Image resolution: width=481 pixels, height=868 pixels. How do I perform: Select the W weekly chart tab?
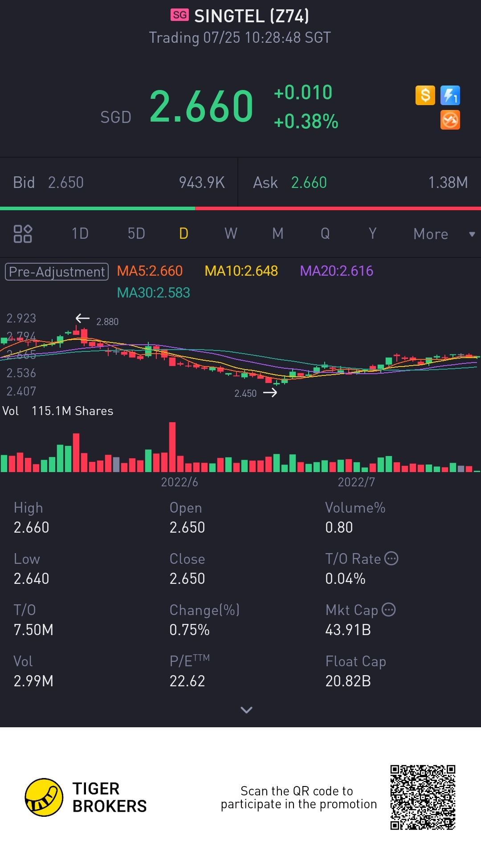click(231, 233)
